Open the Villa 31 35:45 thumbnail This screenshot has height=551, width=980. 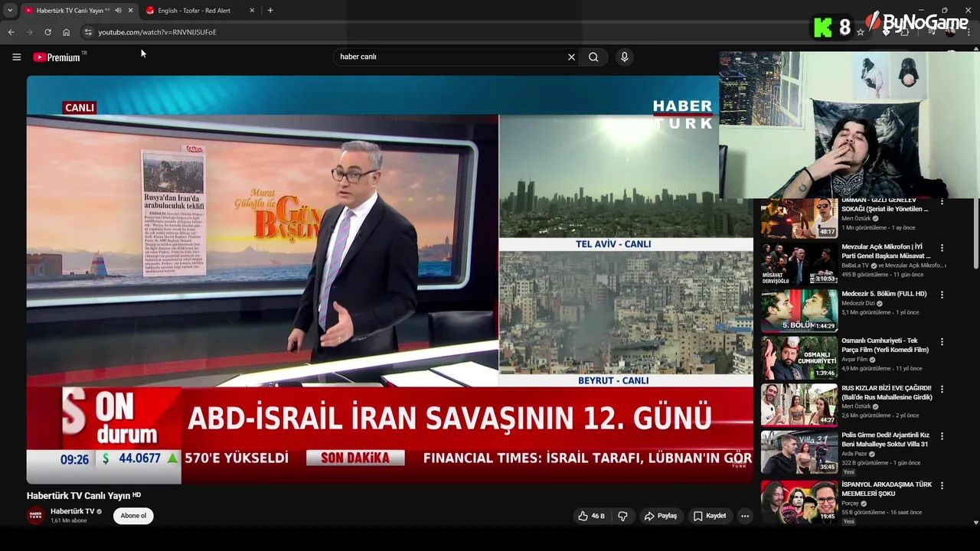(799, 452)
